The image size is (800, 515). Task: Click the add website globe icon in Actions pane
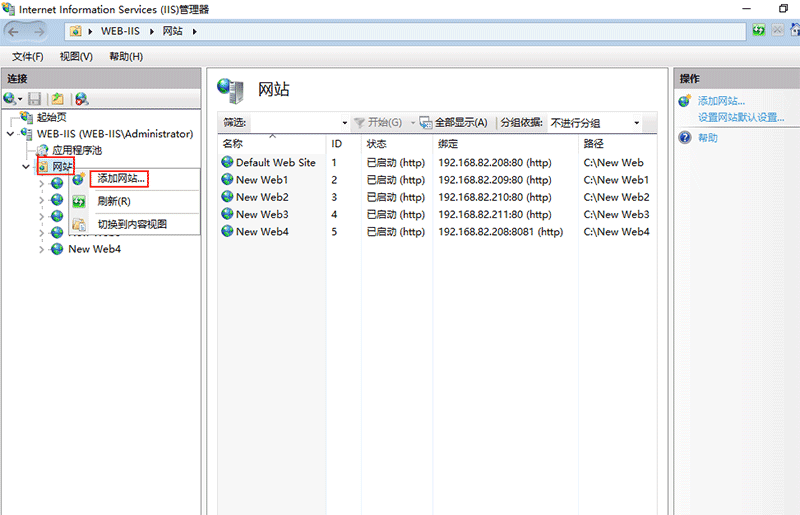pos(685,101)
